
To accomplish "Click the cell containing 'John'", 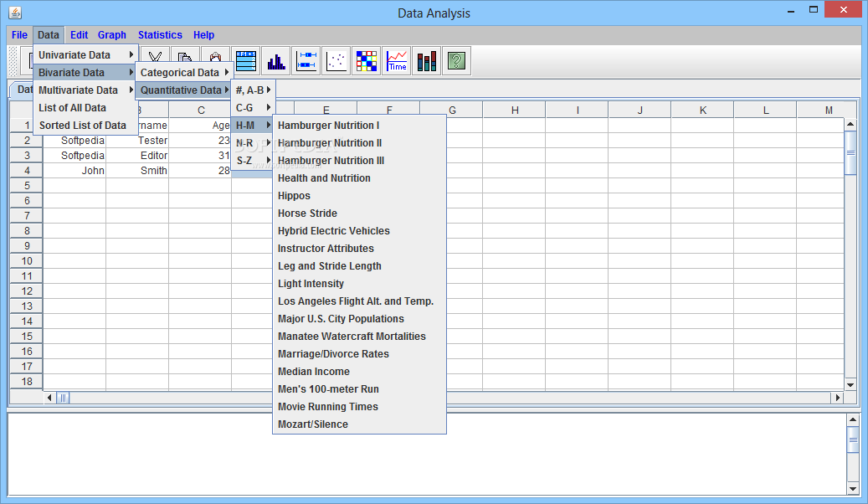I will tap(74, 171).
